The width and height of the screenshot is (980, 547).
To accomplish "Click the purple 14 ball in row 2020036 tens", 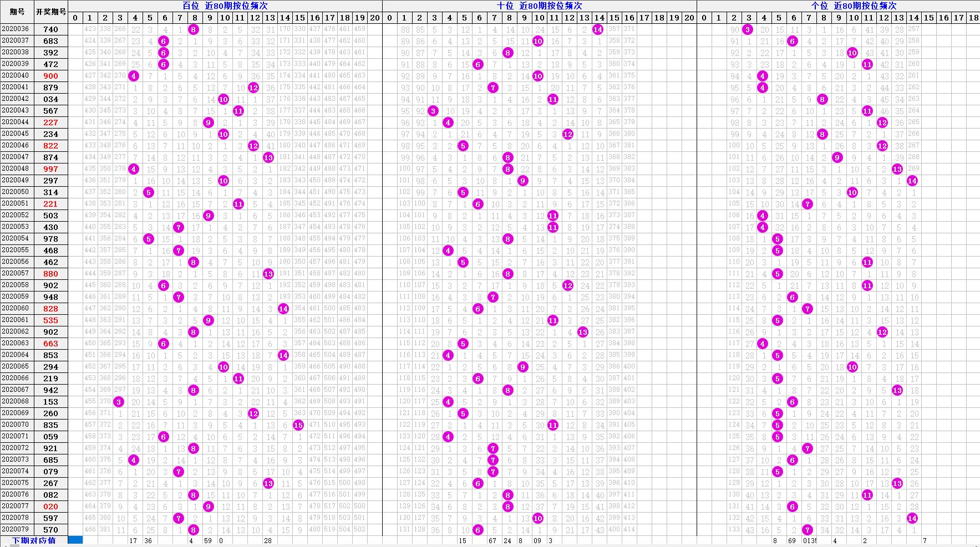I will click(x=598, y=29).
